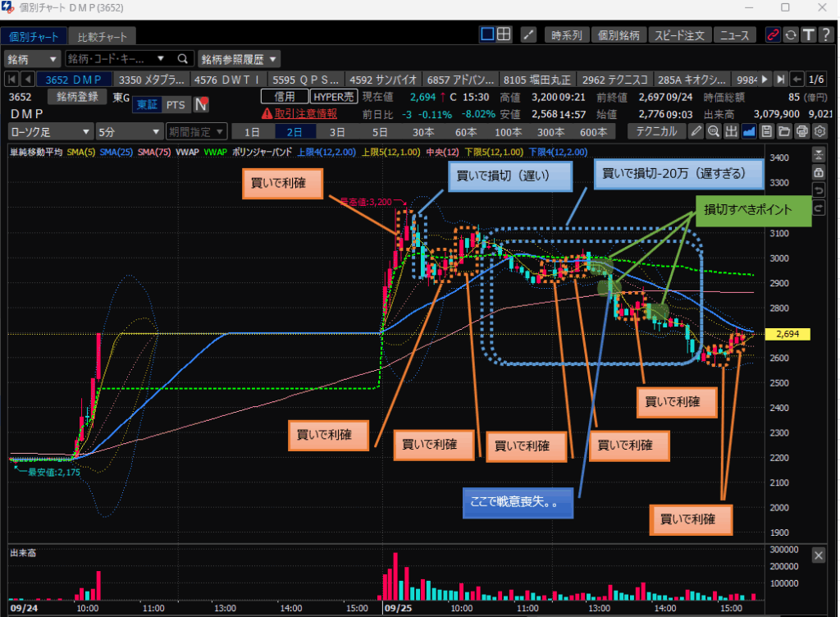Open the 銘柄参照履歴 dropdown
The image size is (840, 617).
[240, 59]
